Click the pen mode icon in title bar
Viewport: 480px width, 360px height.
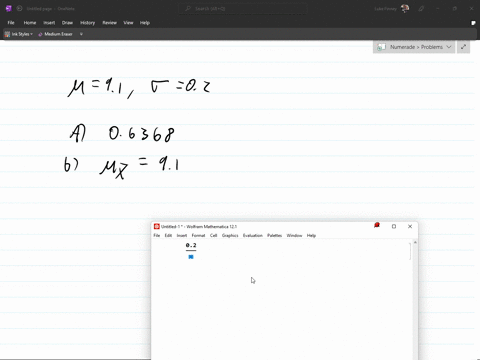click(421, 9)
